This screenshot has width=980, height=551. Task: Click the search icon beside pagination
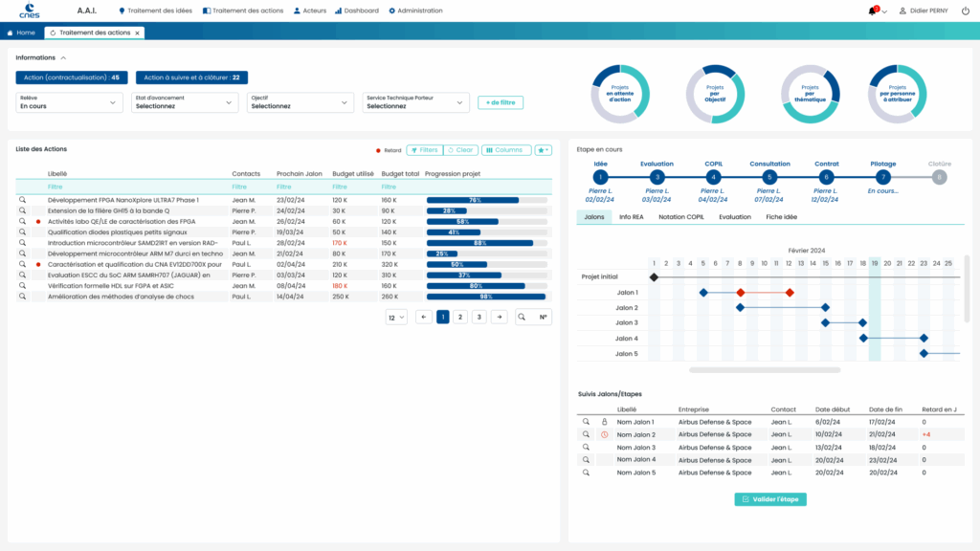523,317
